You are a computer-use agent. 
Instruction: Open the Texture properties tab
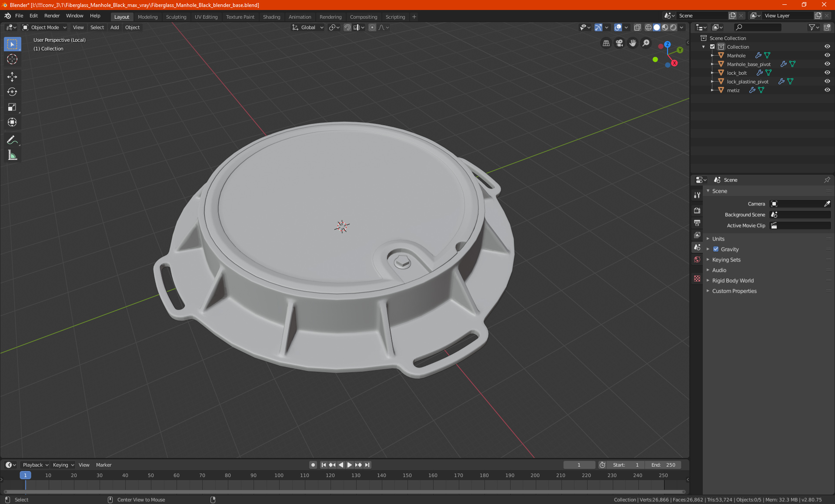697,279
